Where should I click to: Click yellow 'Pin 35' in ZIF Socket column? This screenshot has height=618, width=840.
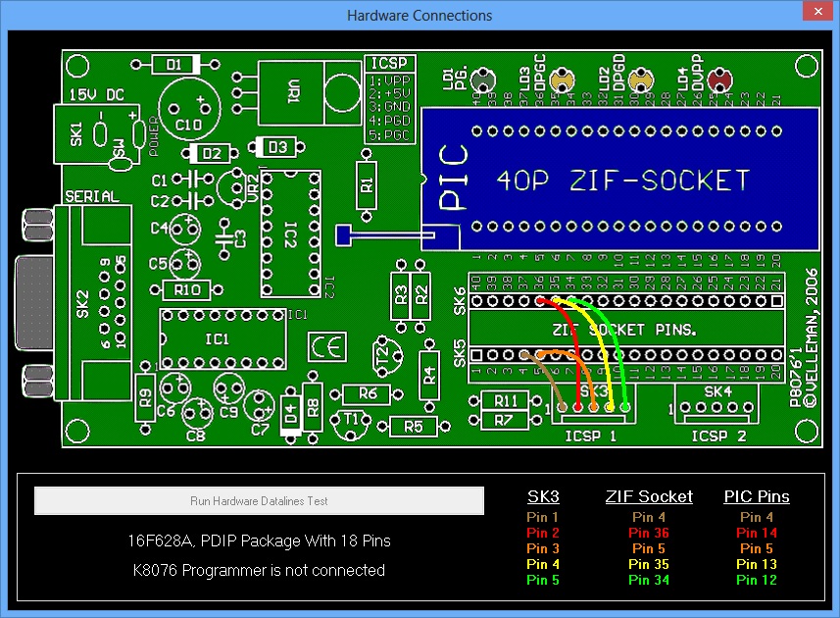pyautogui.click(x=649, y=564)
